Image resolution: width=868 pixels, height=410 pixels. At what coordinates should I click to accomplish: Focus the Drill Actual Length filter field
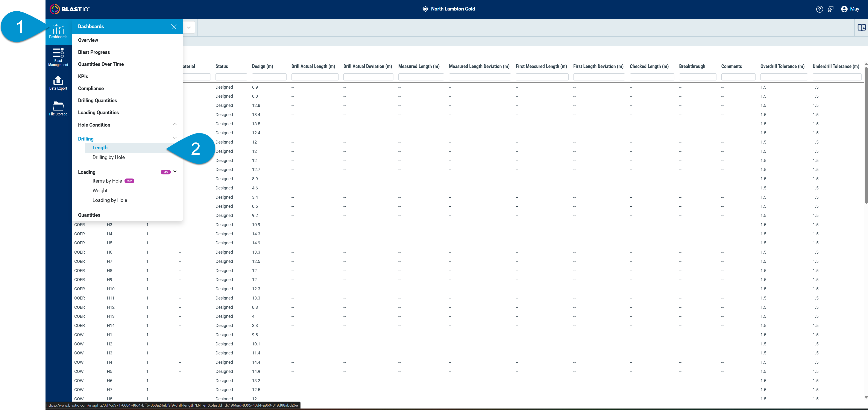click(x=315, y=77)
